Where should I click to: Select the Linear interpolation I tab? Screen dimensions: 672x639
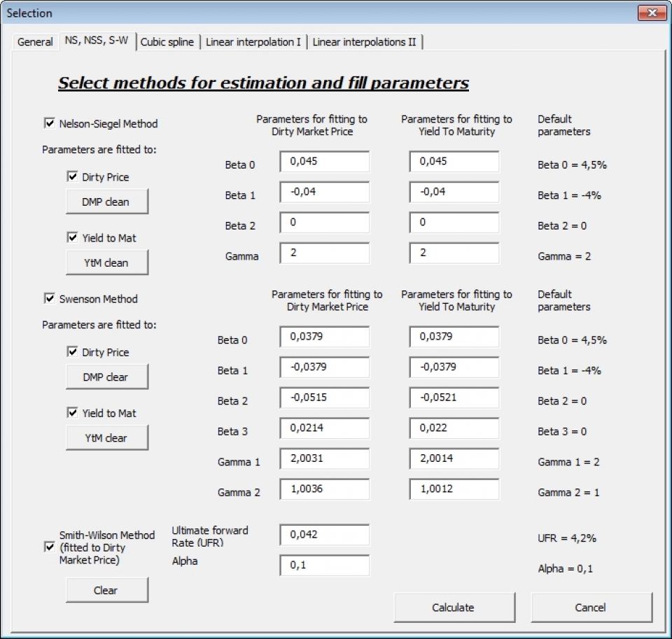pos(253,42)
